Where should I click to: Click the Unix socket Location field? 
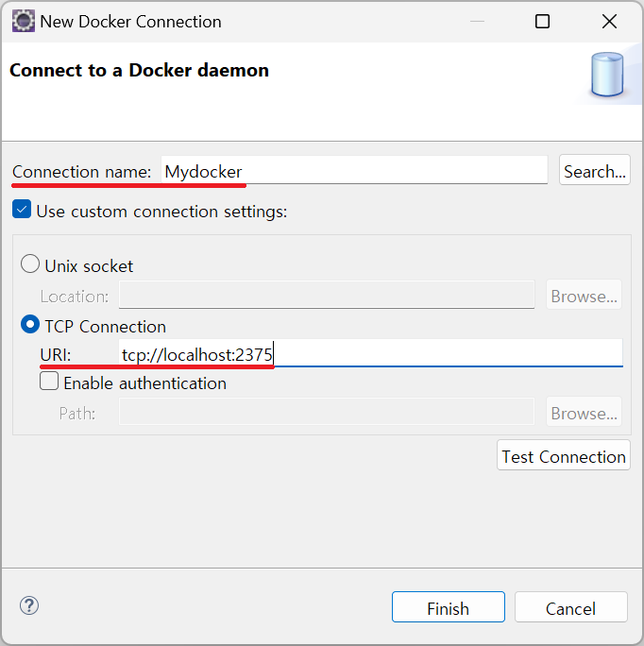click(326, 296)
